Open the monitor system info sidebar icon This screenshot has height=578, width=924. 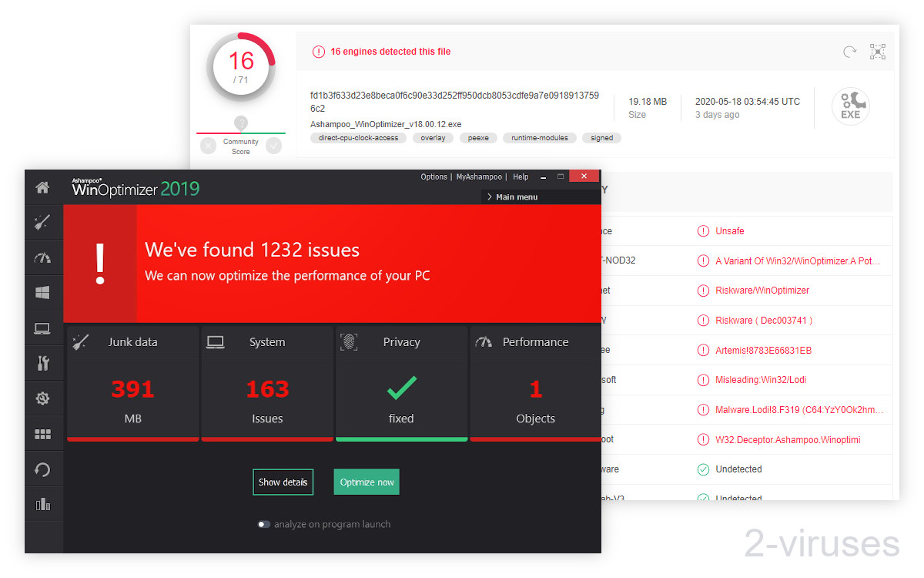[43, 329]
